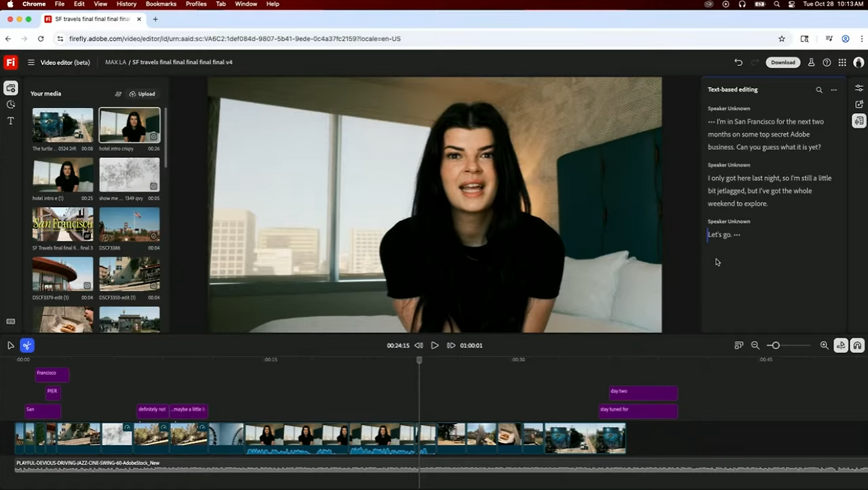This screenshot has width=868, height=490.
Task: Click the timeline playhead marker
Action: (419, 360)
